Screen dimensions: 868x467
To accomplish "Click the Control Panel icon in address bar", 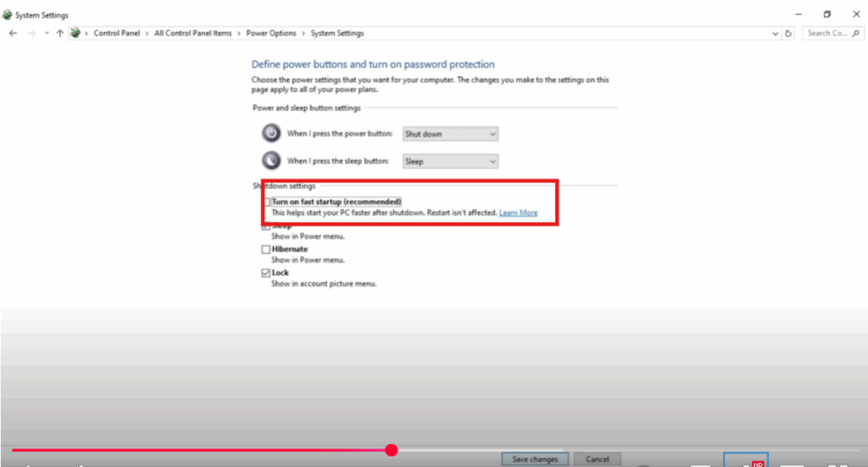I will point(75,33).
